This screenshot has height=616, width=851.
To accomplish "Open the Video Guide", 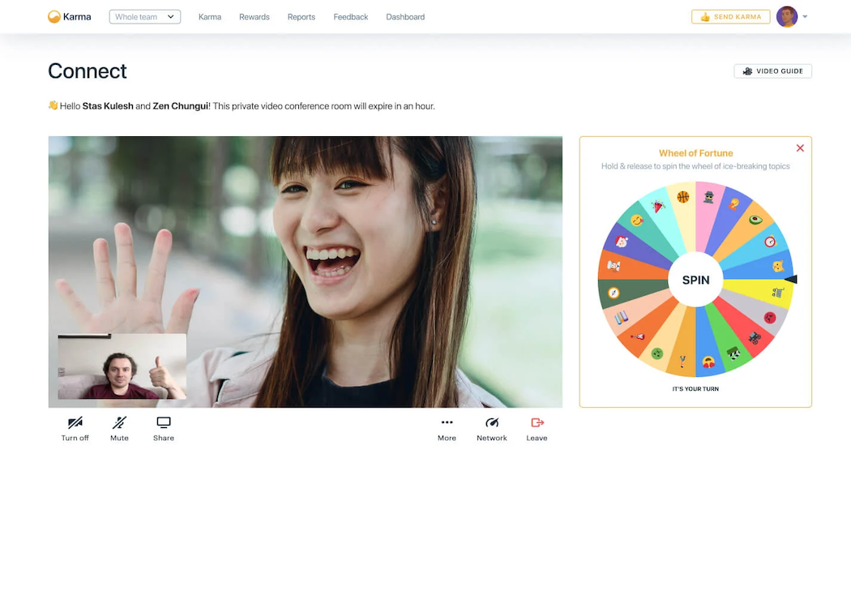I will [772, 71].
